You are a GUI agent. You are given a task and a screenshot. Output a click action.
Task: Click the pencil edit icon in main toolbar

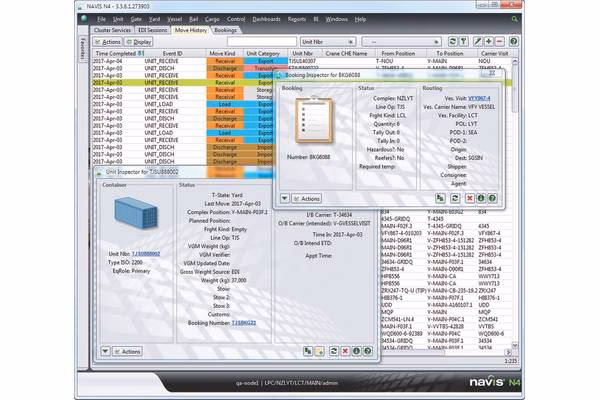tap(478, 41)
